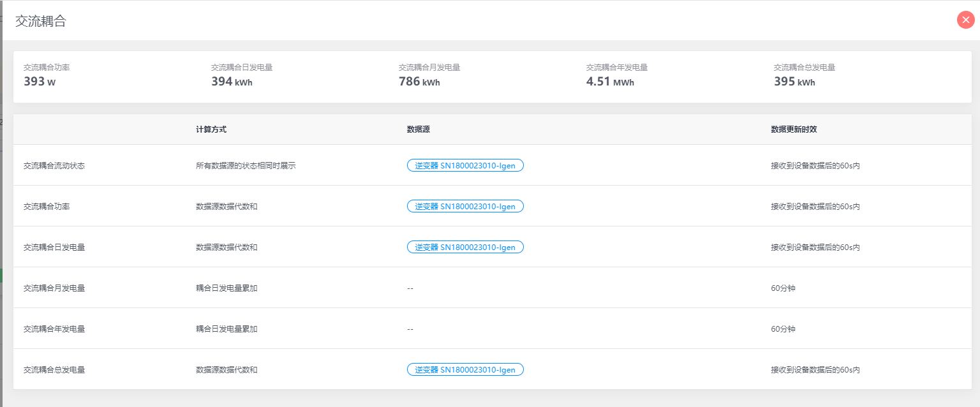Click the 交流耦合 dialog title
Image resolution: width=980 pixels, height=407 pixels.
(41, 21)
